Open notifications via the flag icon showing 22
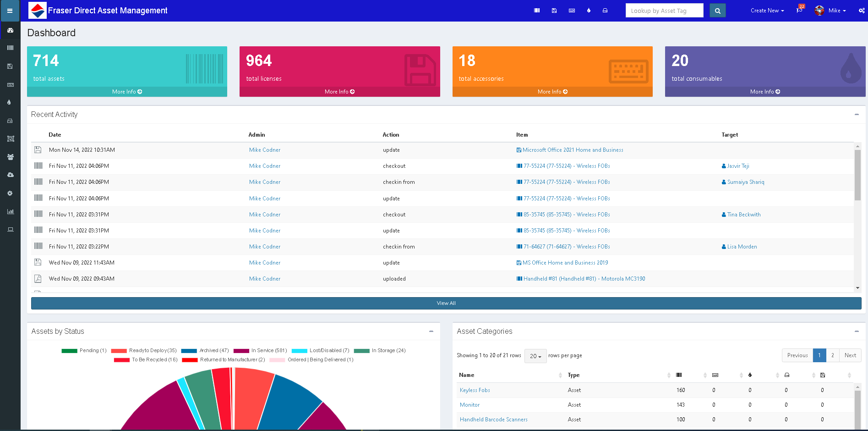The image size is (868, 431). click(x=799, y=10)
